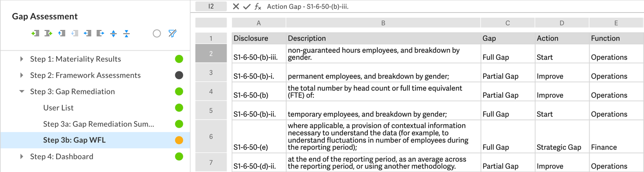This screenshot has height=172, width=644.
Task: Click orange status dot for Step 3b
Action: (x=179, y=140)
